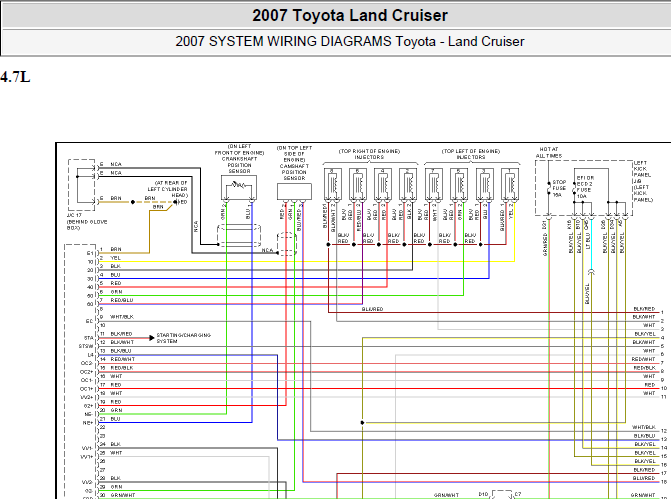Click the '(TOP LEFT OF ENGINE) INJECTORS' label

point(471,154)
